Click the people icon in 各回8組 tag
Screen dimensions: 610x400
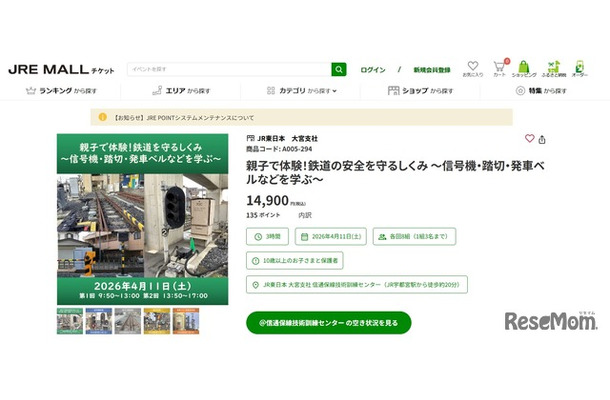382,237
